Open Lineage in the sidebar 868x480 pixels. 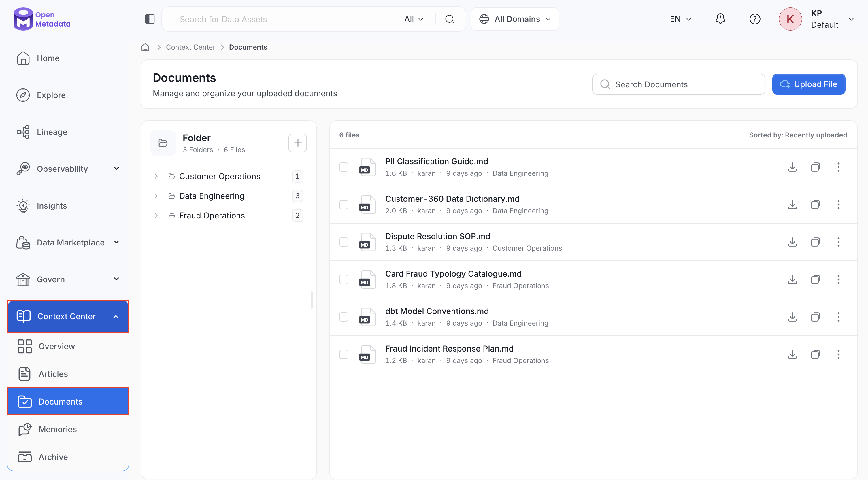tap(68, 132)
